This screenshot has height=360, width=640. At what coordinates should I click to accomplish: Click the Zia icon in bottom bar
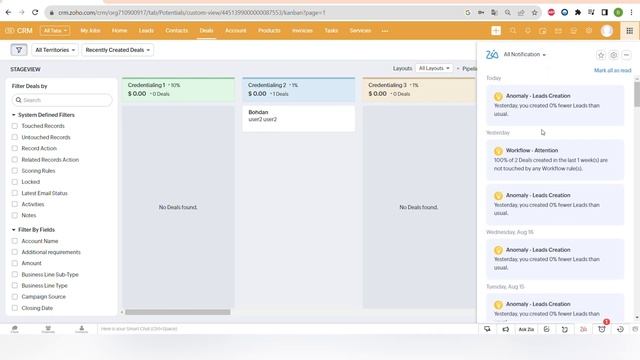(x=583, y=329)
